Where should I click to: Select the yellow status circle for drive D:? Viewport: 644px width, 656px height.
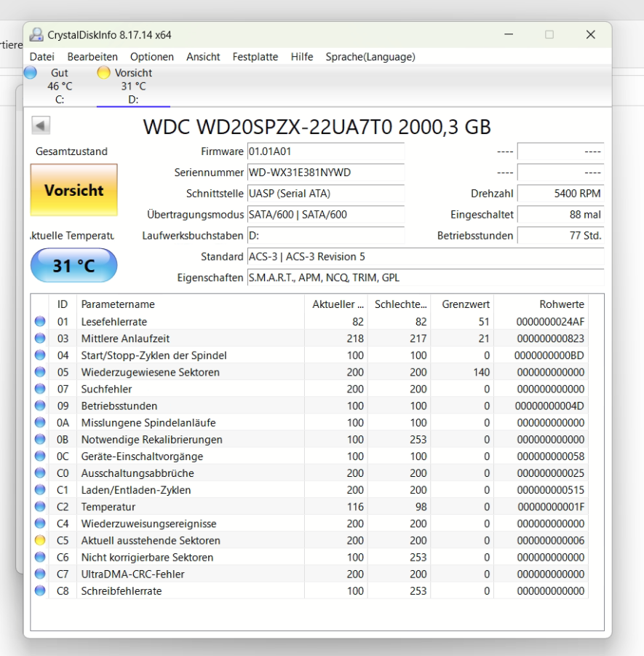click(103, 73)
